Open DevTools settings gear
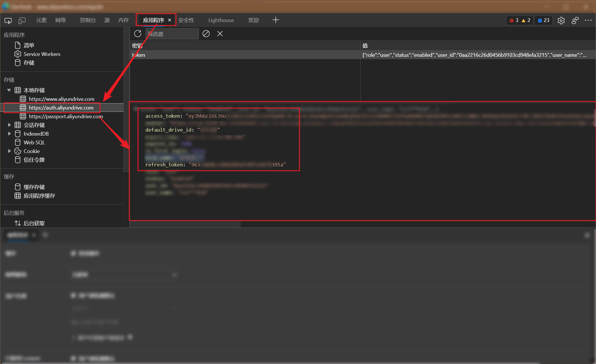This screenshot has height=364, width=596. [x=561, y=20]
